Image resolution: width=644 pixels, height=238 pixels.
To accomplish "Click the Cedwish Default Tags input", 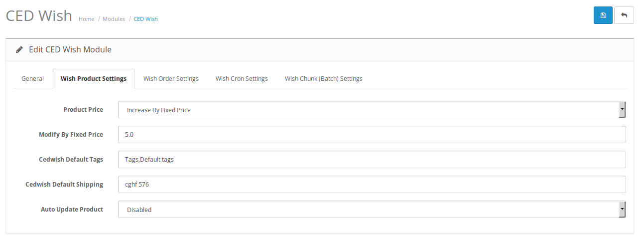I will click(x=372, y=160).
